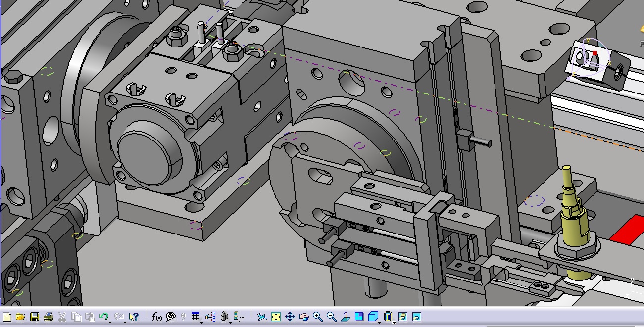Fit All In the view
This screenshot has width=644, height=327.
[x=276, y=317]
